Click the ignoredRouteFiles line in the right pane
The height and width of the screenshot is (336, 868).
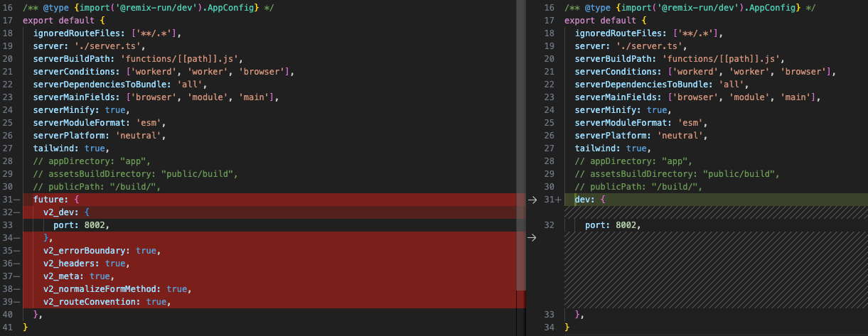click(649, 33)
